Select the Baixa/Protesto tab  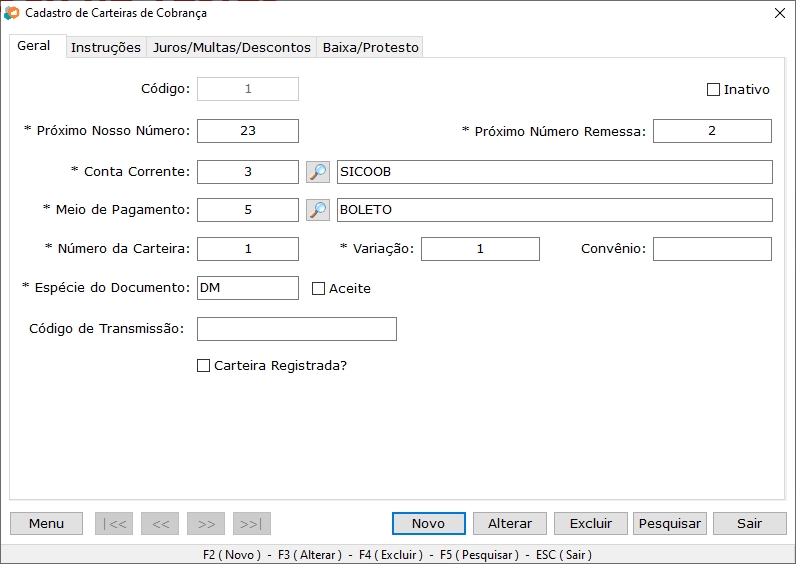coord(370,47)
